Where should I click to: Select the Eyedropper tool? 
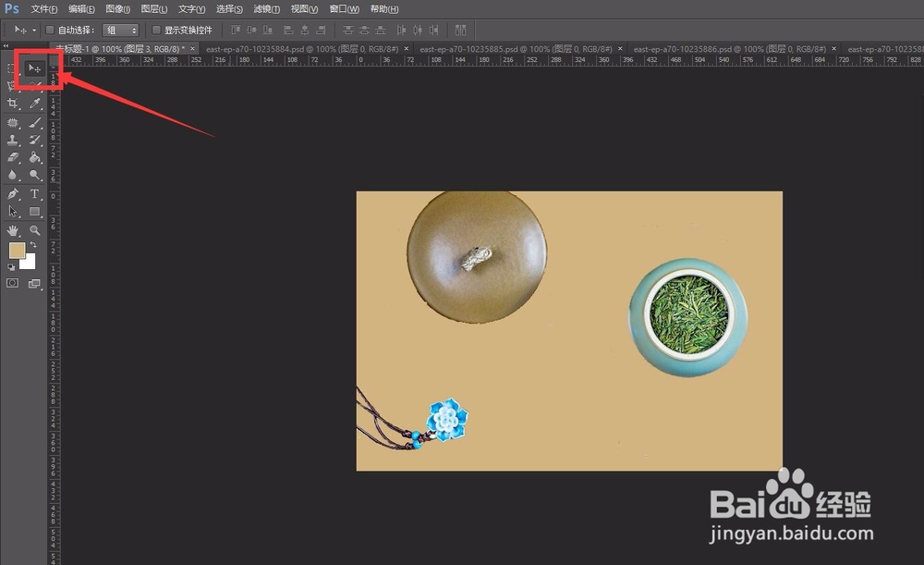35,104
